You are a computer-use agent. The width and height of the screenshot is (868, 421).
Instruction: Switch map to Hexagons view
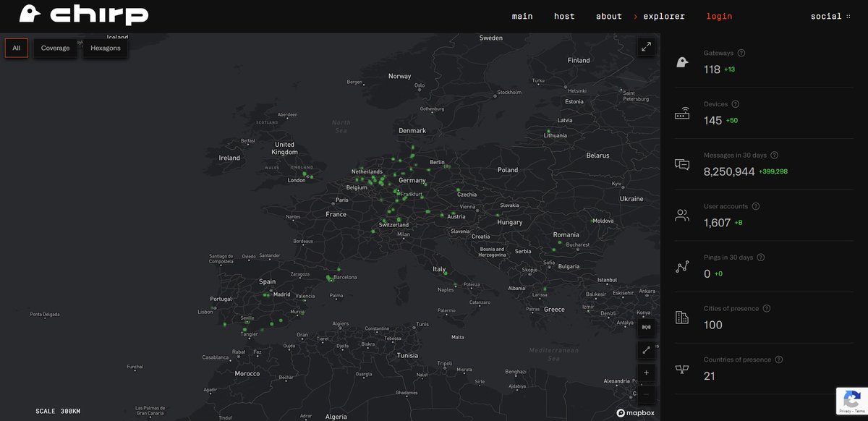106,48
